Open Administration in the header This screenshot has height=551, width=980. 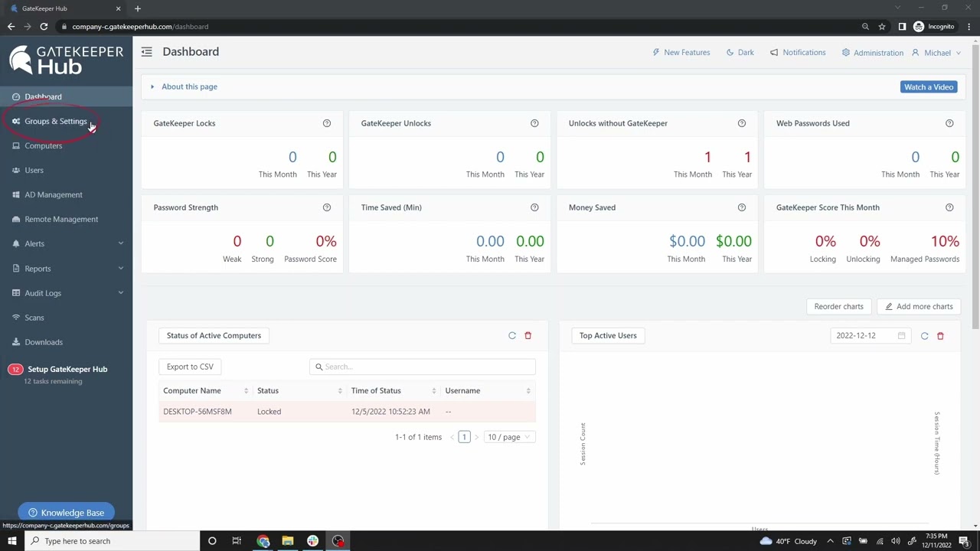pyautogui.click(x=872, y=53)
